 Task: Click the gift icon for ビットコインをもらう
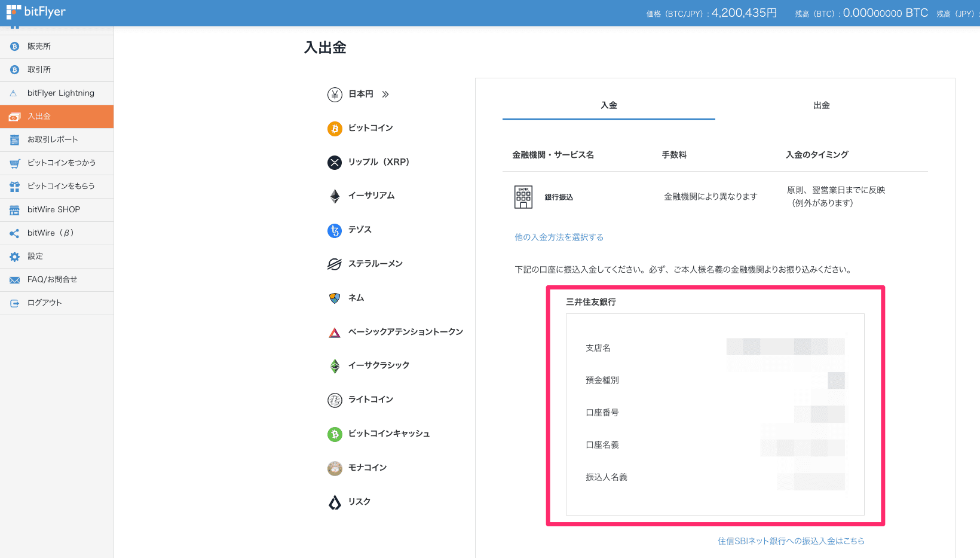point(14,187)
